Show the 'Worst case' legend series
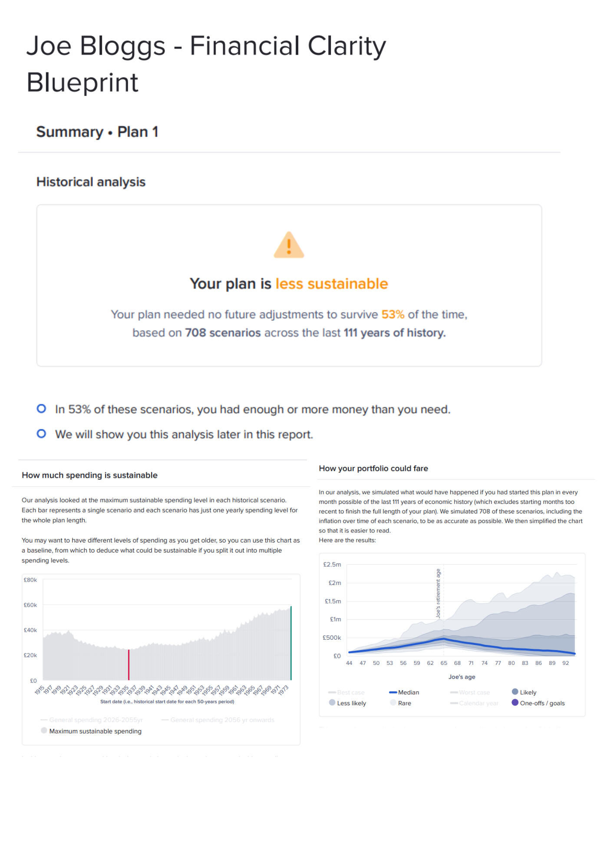 [x=470, y=692]
